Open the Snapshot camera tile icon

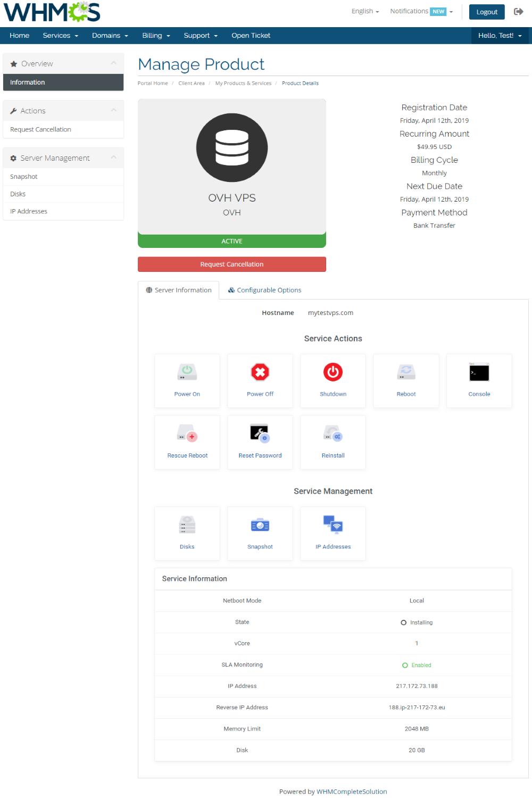(260, 525)
